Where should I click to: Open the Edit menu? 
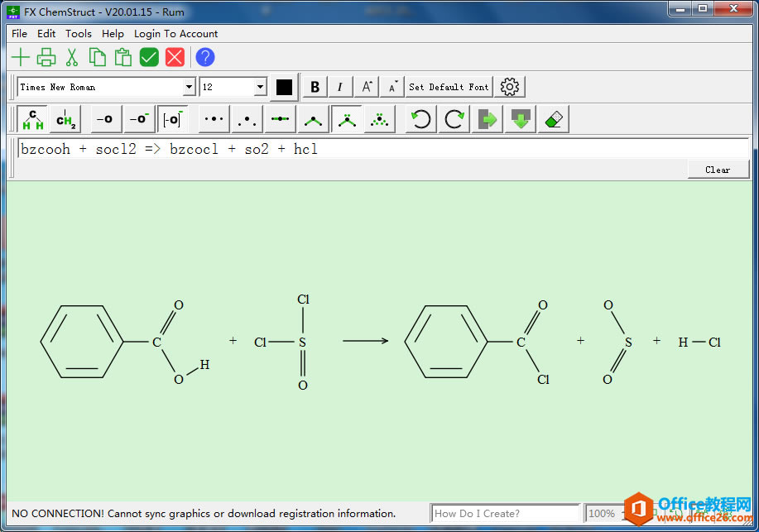(x=46, y=33)
